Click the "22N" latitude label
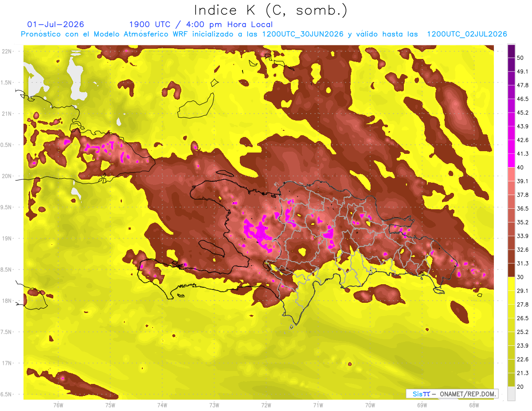This screenshot has height=411, width=532. point(7,51)
